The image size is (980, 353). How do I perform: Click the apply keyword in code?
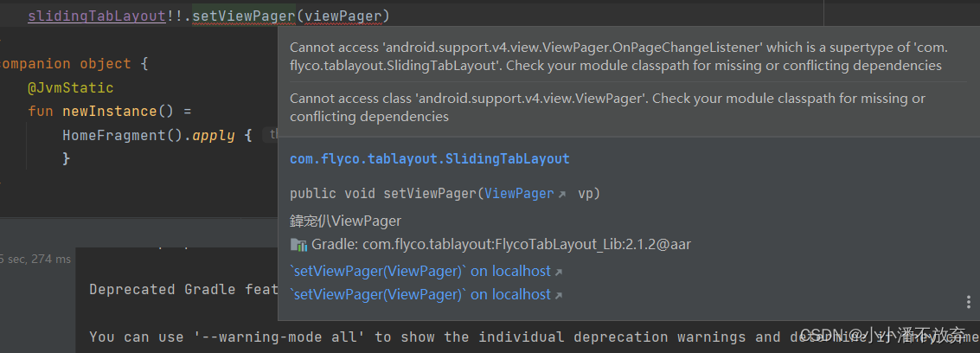(213, 136)
